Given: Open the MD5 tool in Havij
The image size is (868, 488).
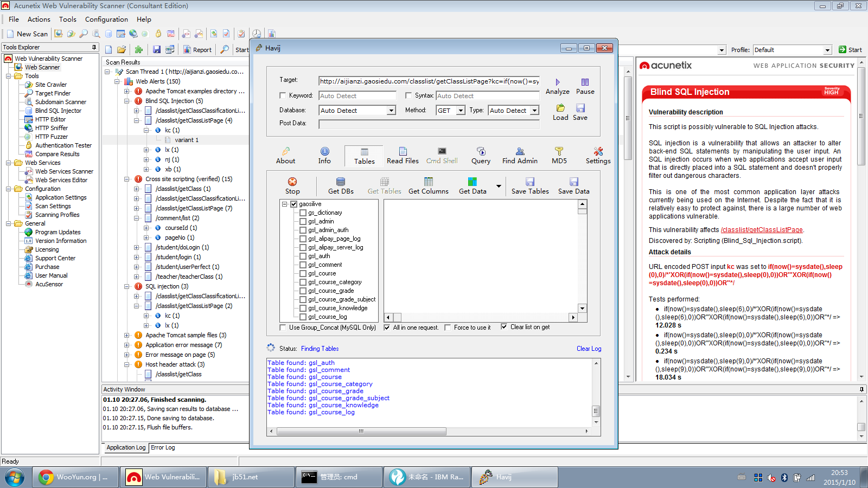Looking at the screenshot, I should click(559, 156).
